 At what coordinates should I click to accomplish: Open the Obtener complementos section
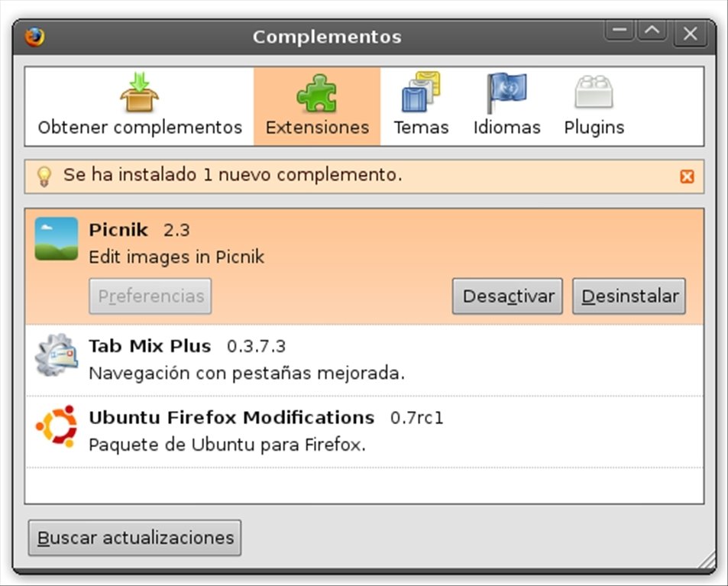140,106
